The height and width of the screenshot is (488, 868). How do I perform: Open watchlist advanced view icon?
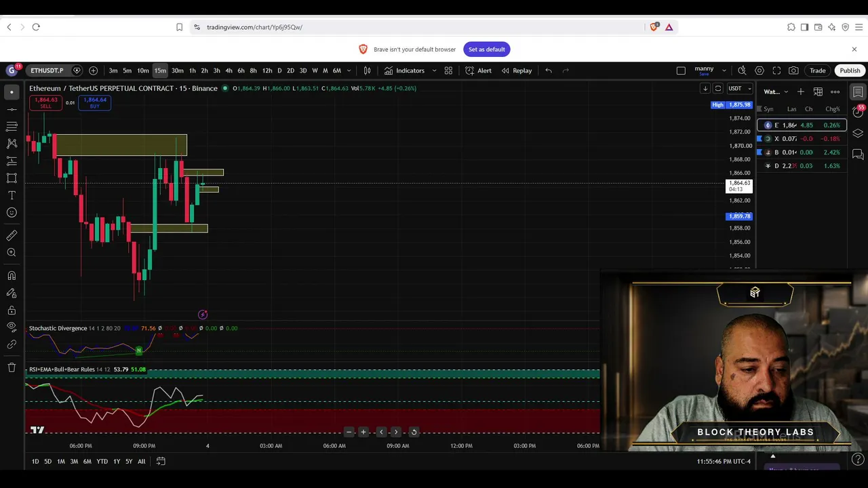tap(818, 91)
